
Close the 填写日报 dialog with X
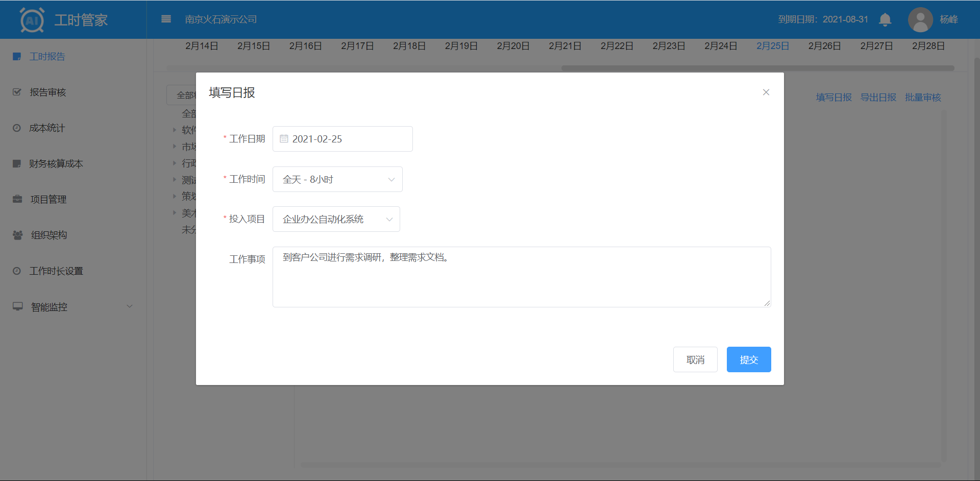766,92
